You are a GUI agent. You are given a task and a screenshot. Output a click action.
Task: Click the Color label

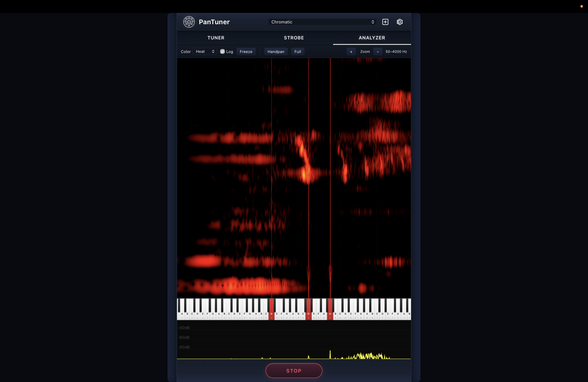186,52
